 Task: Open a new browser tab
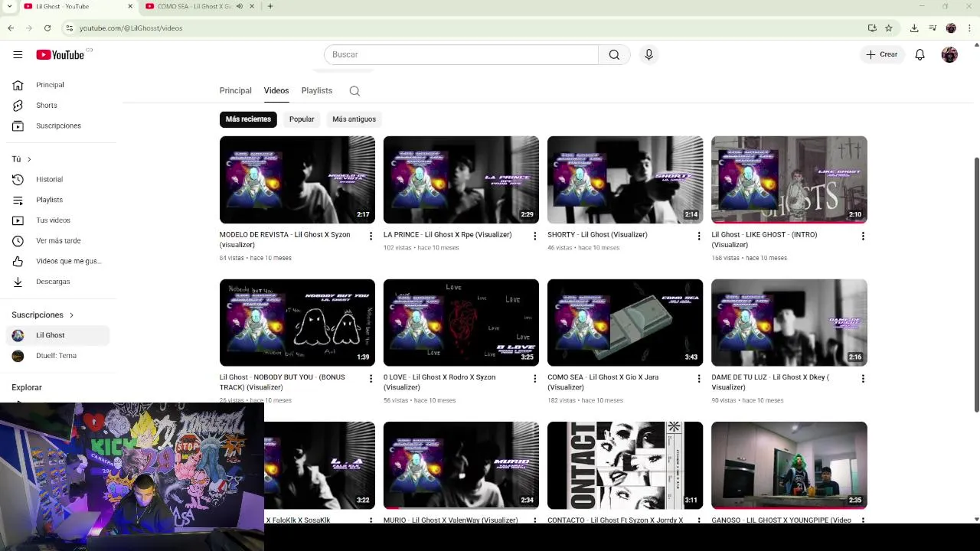[270, 6]
